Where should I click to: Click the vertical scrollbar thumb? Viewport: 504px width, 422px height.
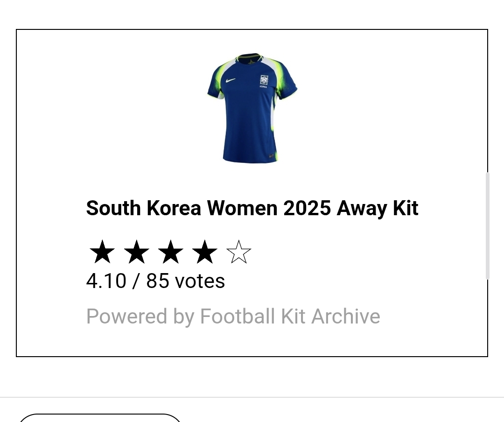point(488,226)
